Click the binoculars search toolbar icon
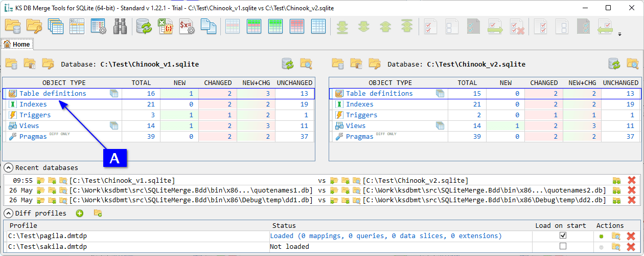Screen dimensions: 644x256 point(120,26)
